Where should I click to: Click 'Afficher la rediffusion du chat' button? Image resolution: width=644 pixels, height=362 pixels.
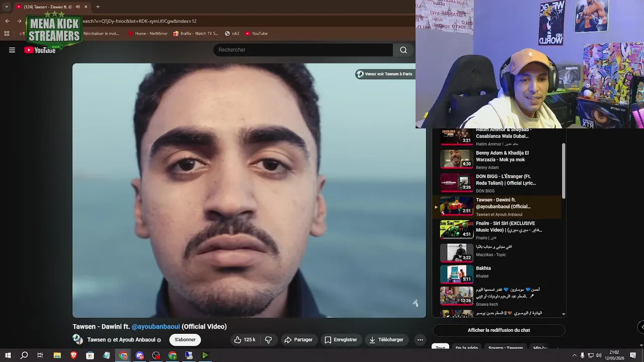coord(499,330)
